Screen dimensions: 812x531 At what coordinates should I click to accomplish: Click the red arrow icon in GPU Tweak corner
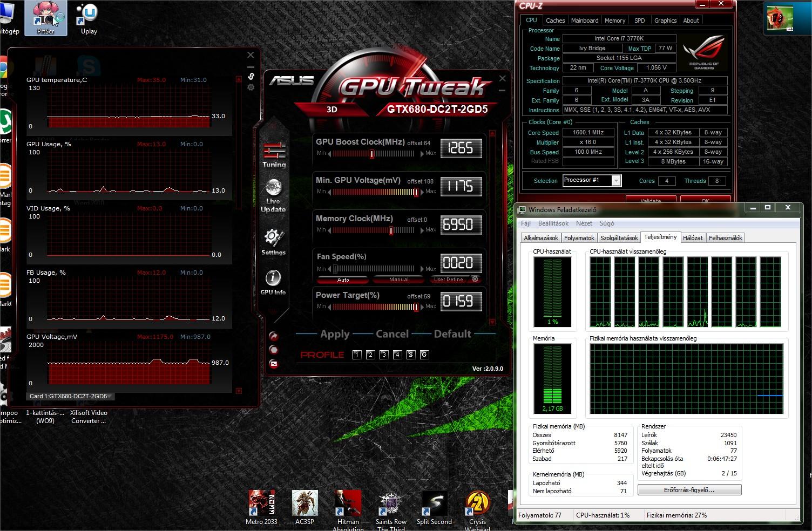pyautogui.click(x=274, y=336)
